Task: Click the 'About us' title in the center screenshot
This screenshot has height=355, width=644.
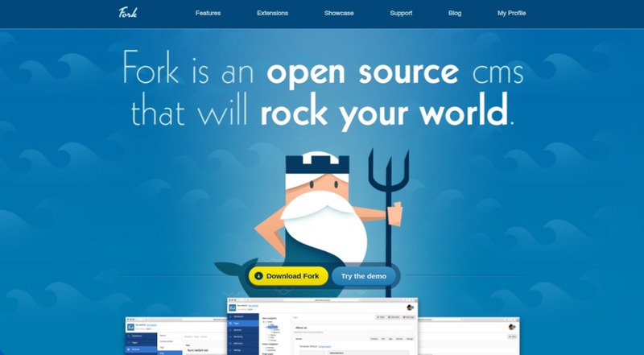Action: (x=303, y=328)
